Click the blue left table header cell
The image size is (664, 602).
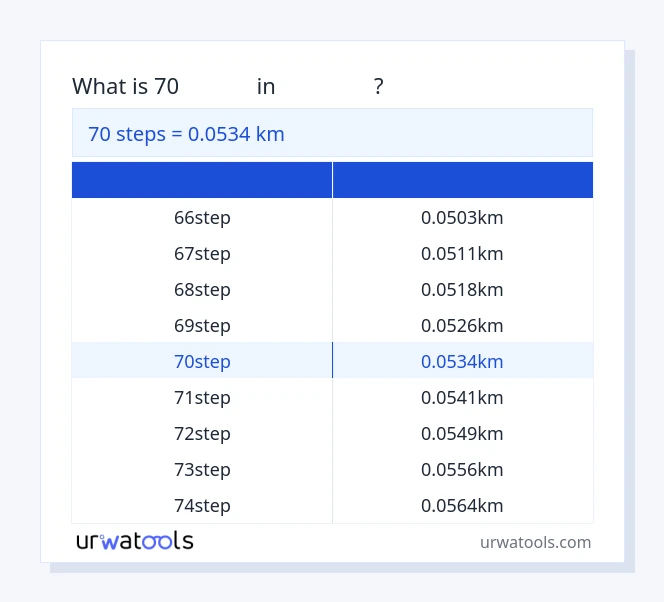202,180
